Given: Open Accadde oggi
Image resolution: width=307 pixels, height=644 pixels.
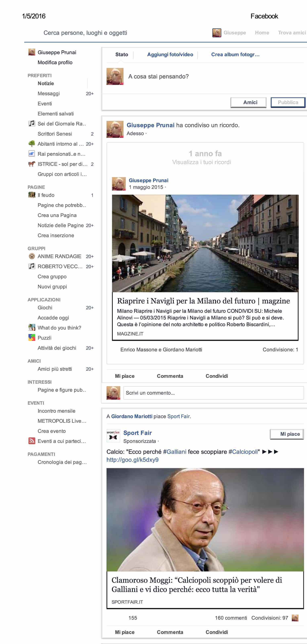Looking at the screenshot, I should pyautogui.click(x=53, y=318).
